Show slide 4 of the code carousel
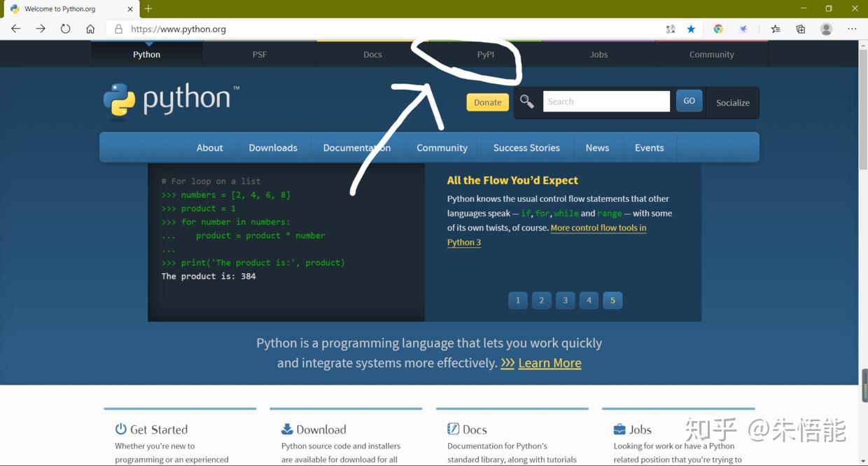This screenshot has height=466, width=868. [589, 300]
